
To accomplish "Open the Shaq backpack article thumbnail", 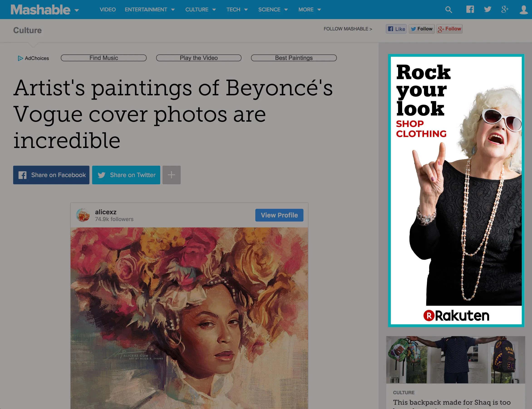I will [455, 359].
